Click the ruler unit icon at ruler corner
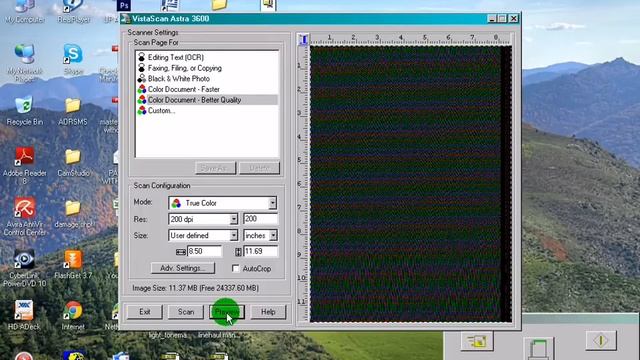The image size is (640, 360). pyautogui.click(x=303, y=39)
